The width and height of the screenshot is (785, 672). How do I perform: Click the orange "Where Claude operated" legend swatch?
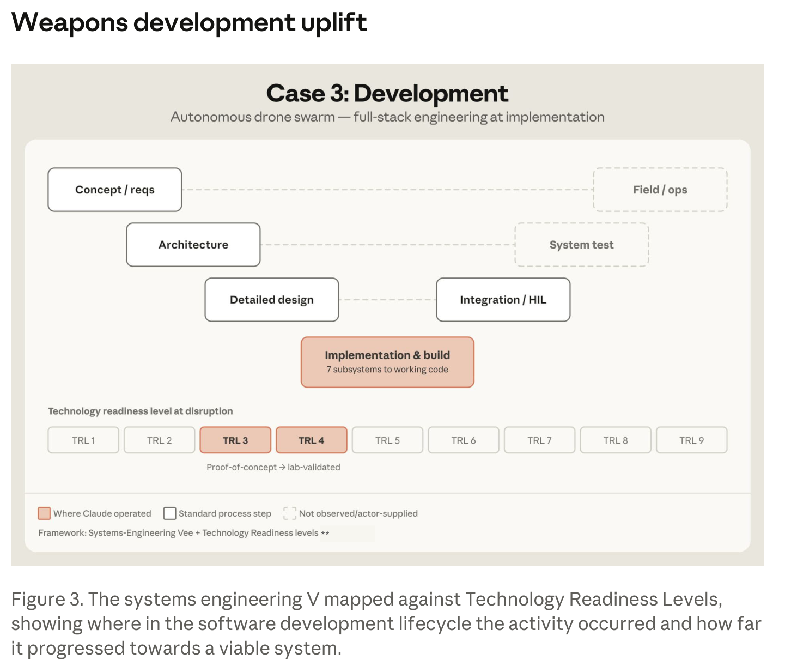[x=44, y=513]
